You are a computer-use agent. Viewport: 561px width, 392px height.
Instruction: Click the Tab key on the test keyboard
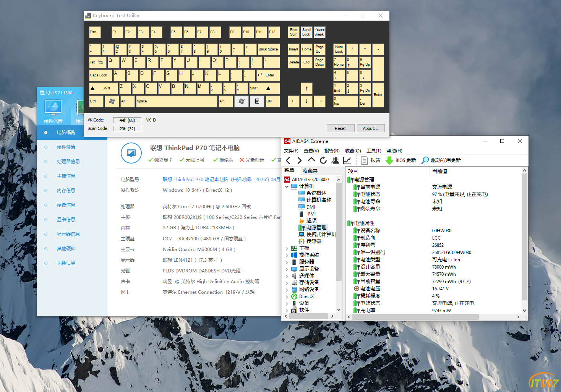(x=97, y=62)
